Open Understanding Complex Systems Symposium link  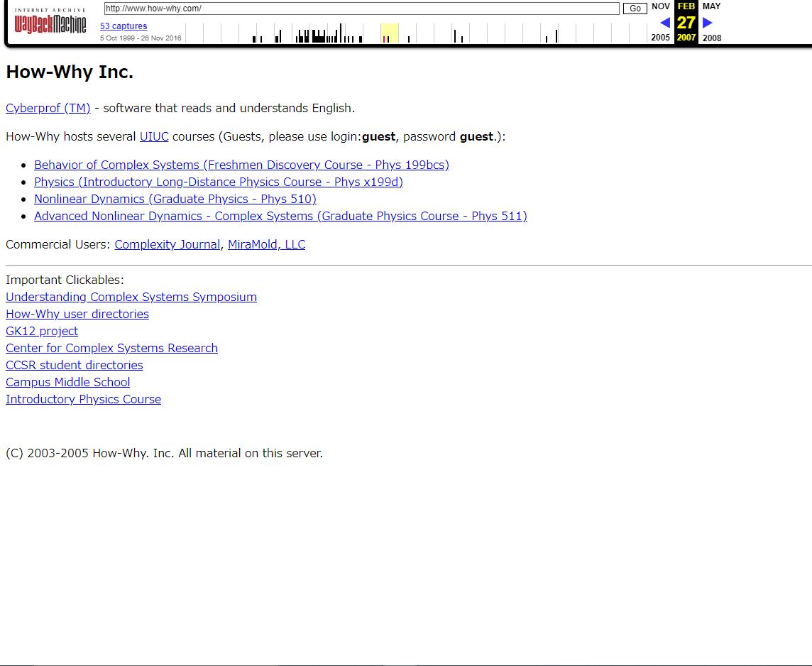[x=131, y=297]
